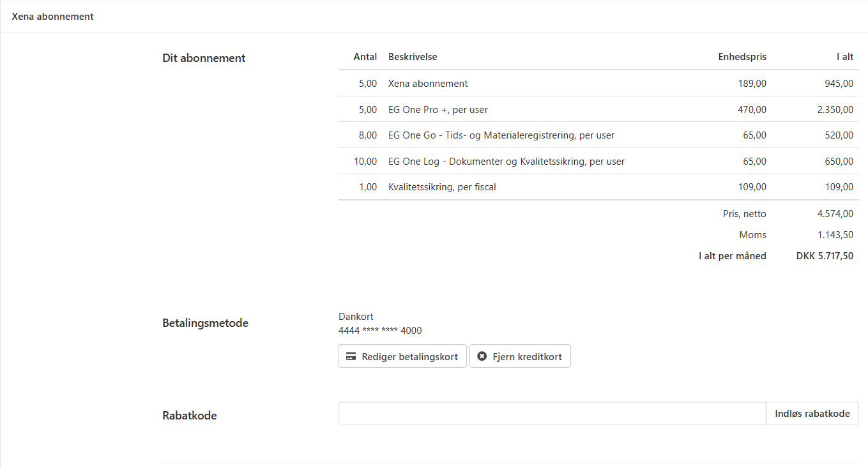Click the Enhedspris column header

tap(742, 57)
